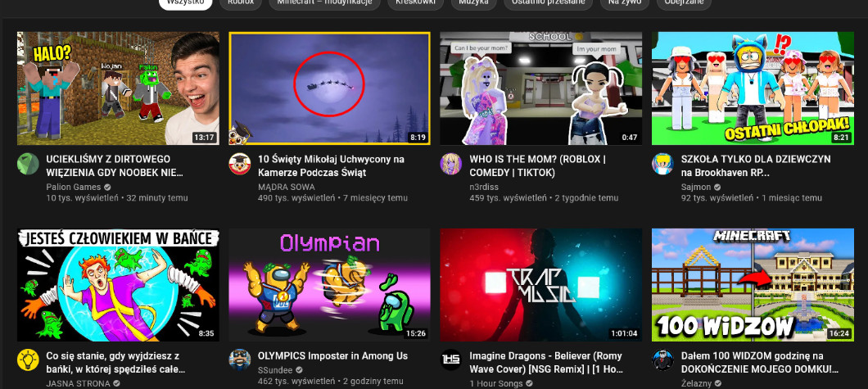Switch to the Muzyka category chip
868x389 pixels.
pos(474,3)
